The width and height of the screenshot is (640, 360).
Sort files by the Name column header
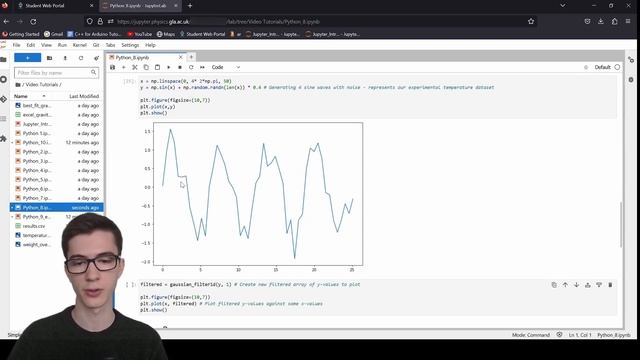tap(21, 96)
